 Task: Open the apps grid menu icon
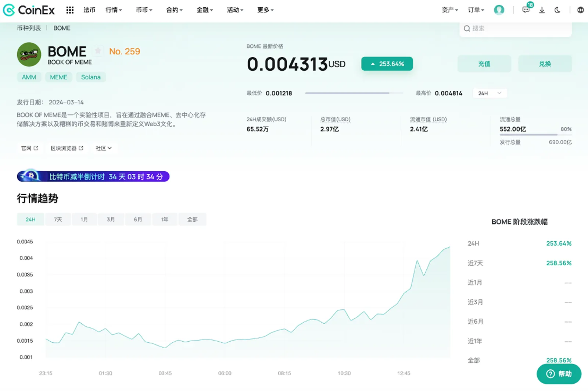click(70, 10)
